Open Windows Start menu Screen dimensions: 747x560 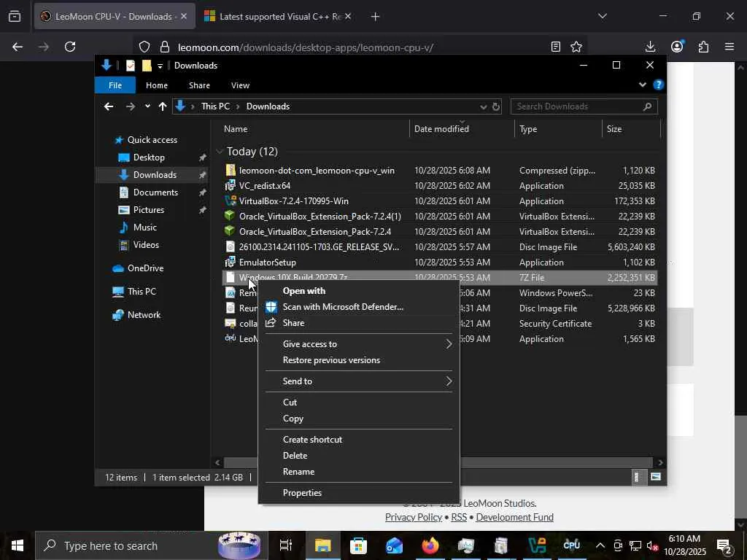click(x=18, y=545)
